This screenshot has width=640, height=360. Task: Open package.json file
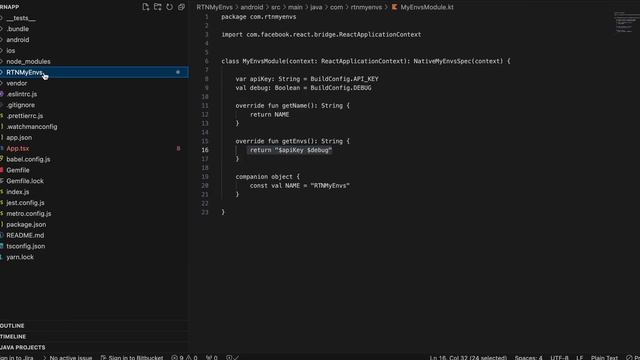click(26, 224)
